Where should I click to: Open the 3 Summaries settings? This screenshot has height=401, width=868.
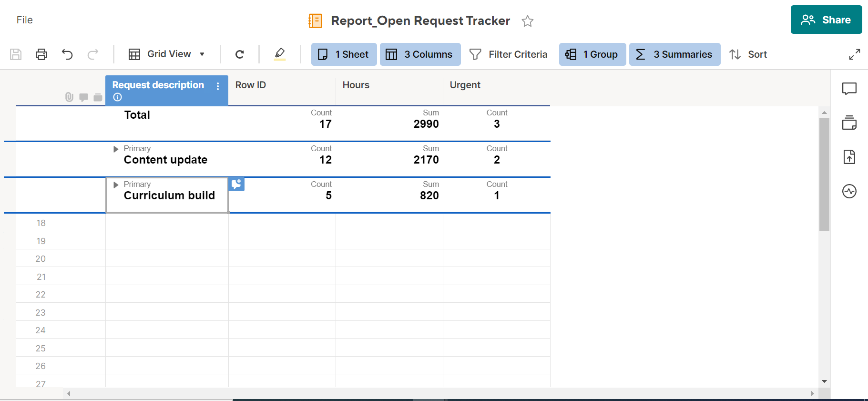point(674,54)
